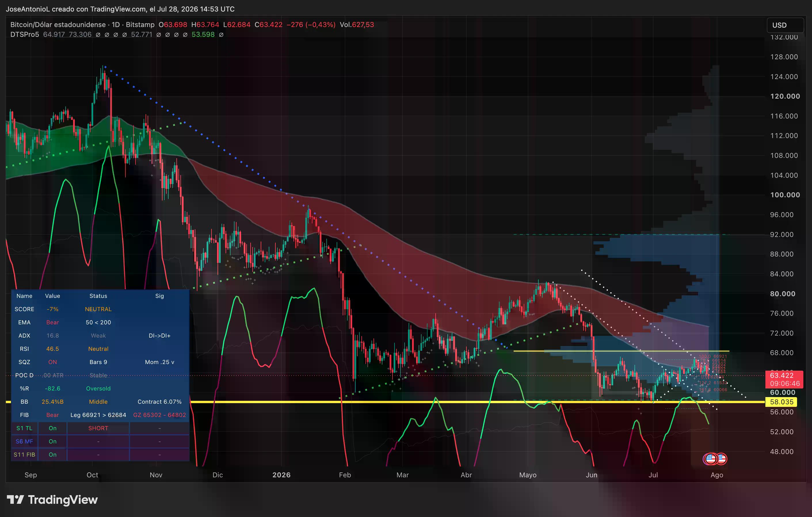The image size is (812, 517).
Task: Click the Status column header
Action: pyautogui.click(x=98, y=296)
